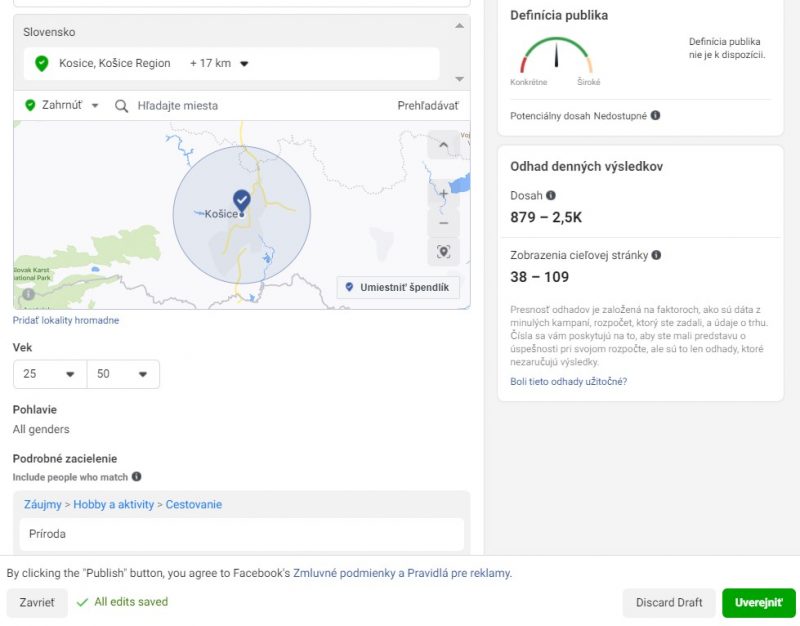The height and width of the screenshot is (626, 800).
Task: Click the locate-me map icon
Action: (443, 252)
